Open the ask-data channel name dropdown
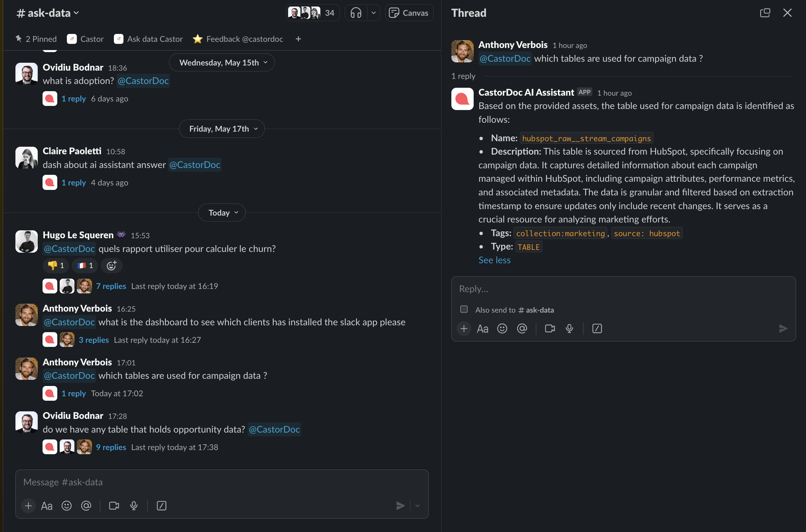806x532 pixels. [x=48, y=13]
